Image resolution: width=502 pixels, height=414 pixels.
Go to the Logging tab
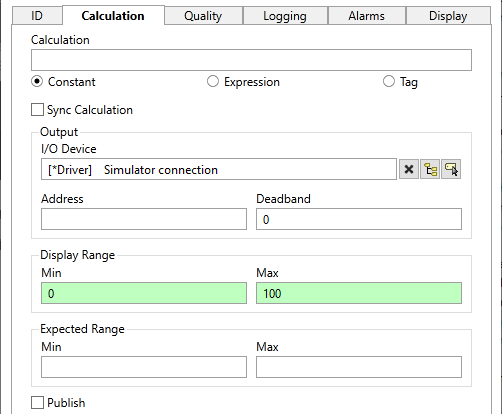tap(285, 16)
